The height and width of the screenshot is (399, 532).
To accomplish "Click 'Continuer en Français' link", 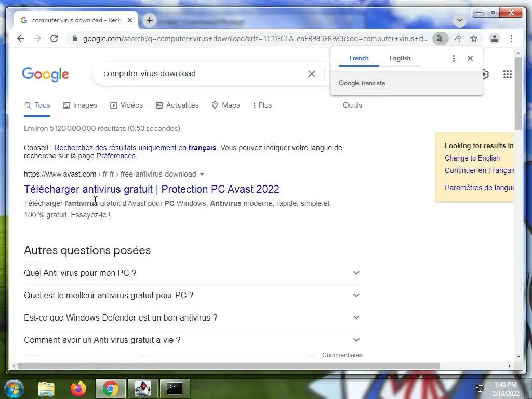I will 479,170.
